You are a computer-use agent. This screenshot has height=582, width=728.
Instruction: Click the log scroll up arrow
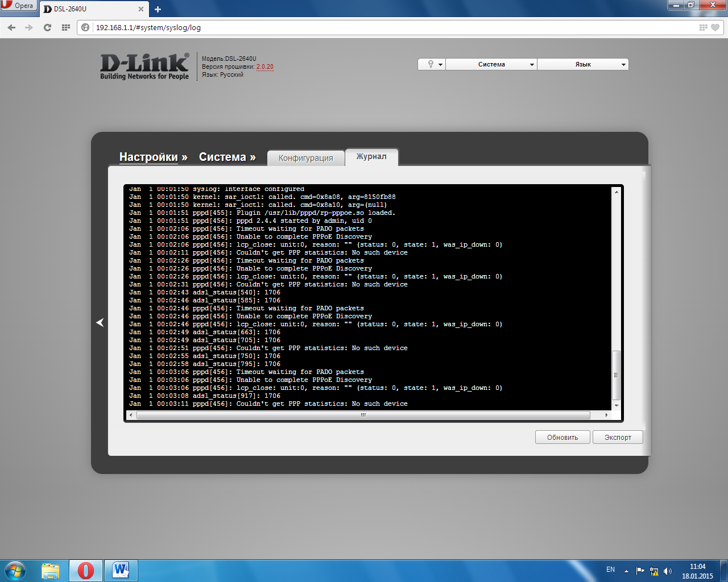(616, 192)
